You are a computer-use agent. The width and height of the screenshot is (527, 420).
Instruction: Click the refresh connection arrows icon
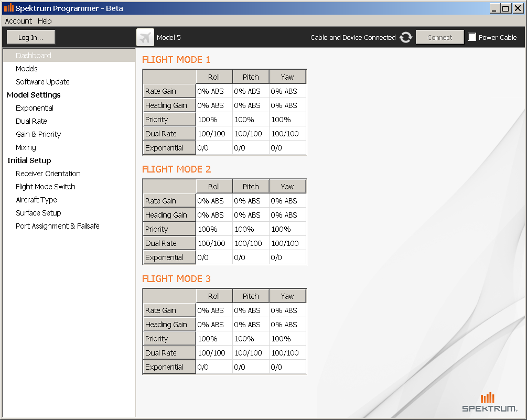click(406, 37)
